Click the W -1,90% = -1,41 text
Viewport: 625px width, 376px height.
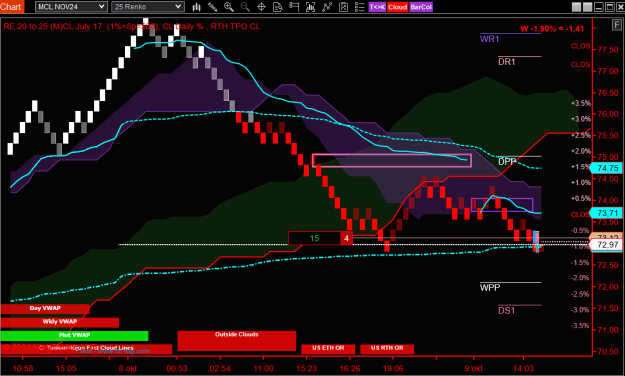(x=552, y=29)
